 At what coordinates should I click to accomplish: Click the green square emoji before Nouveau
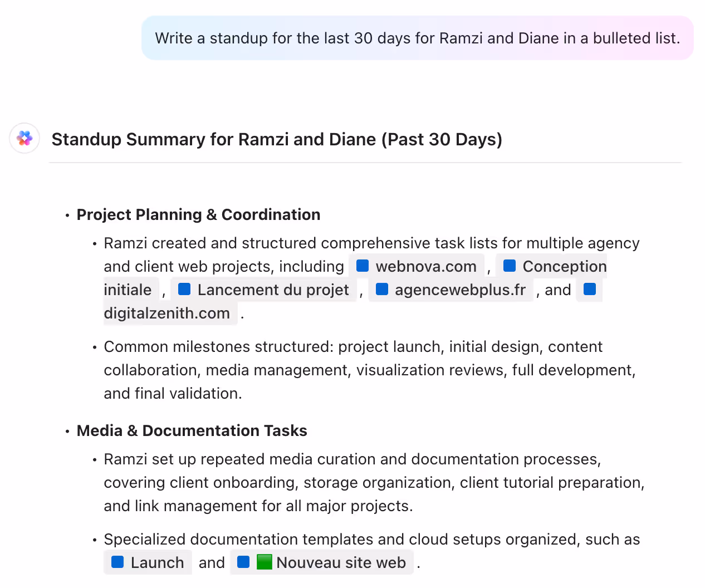tap(265, 562)
